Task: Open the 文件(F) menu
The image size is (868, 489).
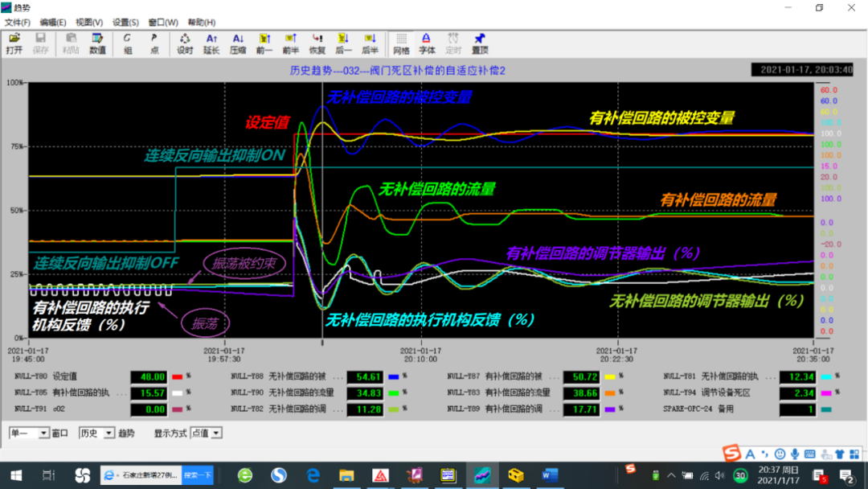Action: point(18,23)
